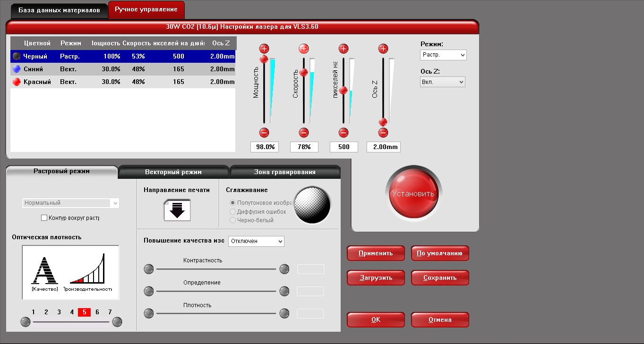This screenshot has height=344, width=644.
Task: Select the Диффузия ошибок radio option
Action: (x=232, y=211)
